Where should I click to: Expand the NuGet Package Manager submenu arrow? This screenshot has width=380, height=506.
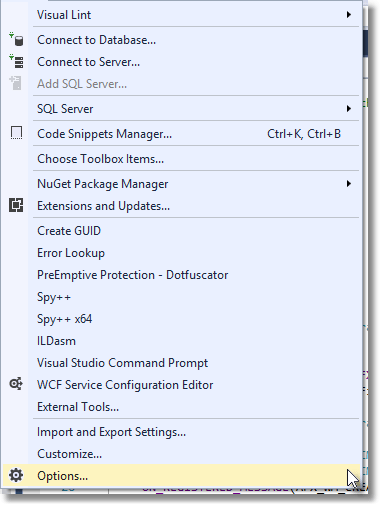348,184
